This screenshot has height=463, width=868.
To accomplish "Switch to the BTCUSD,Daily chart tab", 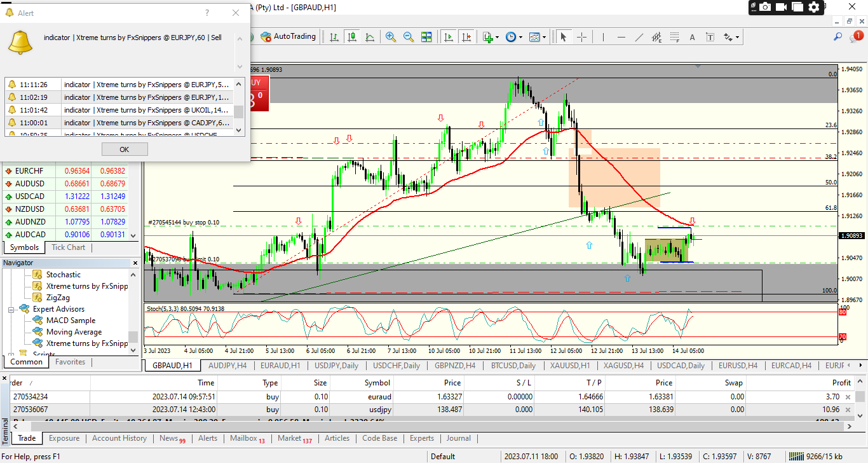I will [512, 366].
